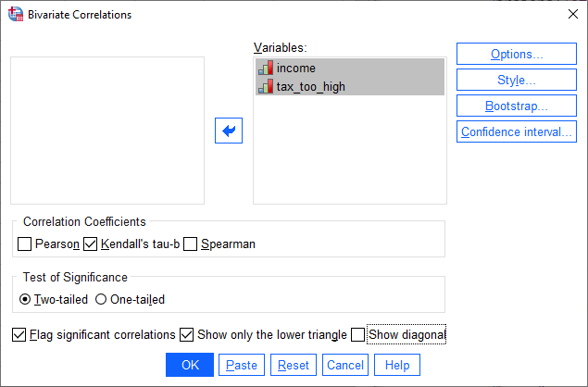
Task: Cancel the Bivariate Correlations dialog
Action: [345, 365]
